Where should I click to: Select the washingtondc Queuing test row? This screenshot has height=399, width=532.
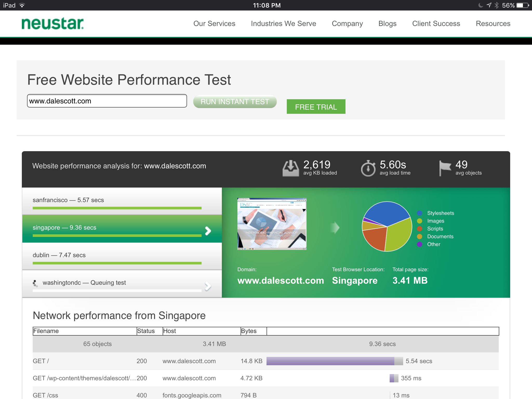(x=122, y=284)
